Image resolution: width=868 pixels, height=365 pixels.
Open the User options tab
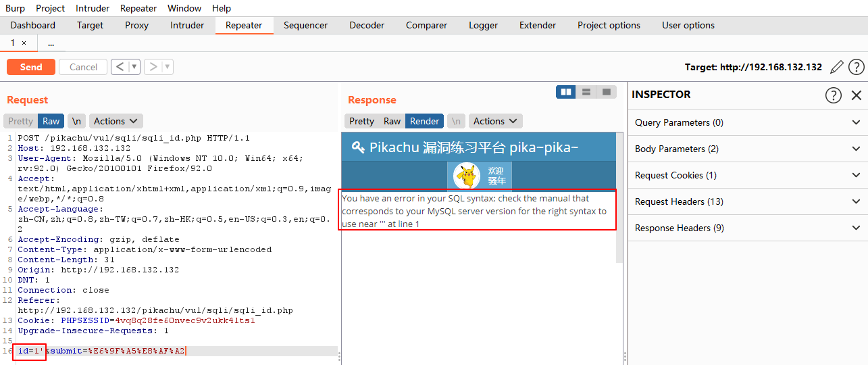688,25
